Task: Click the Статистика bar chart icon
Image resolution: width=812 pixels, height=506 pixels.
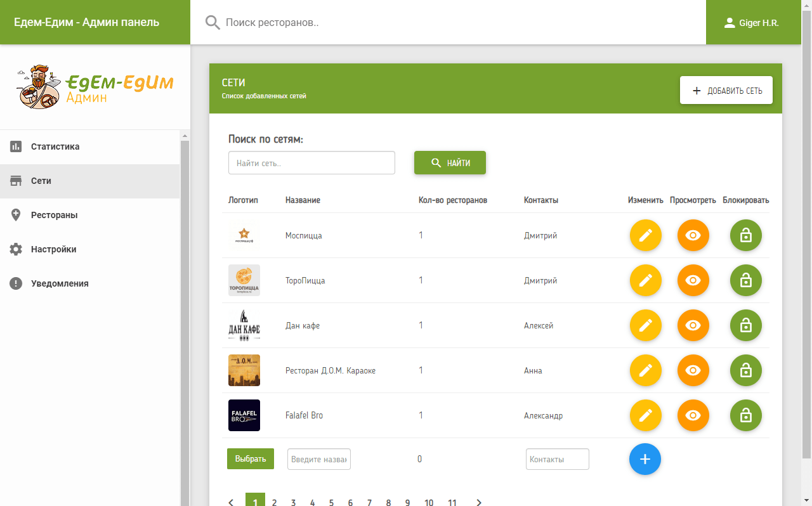Action: pyautogui.click(x=16, y=146)
